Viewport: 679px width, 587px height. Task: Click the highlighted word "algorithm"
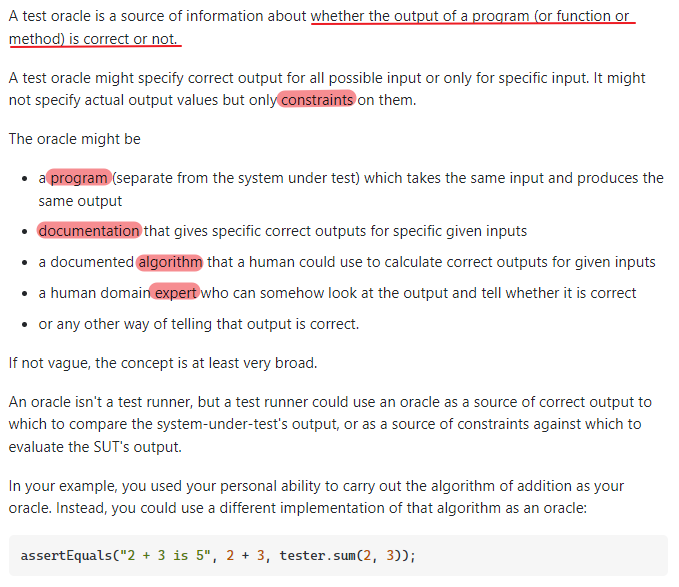tap(169, 262)
